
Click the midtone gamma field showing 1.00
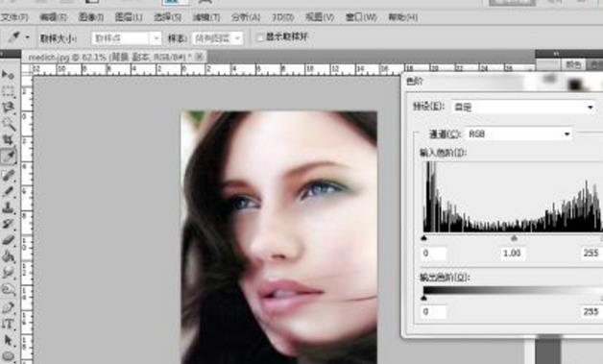(x=512, y=254)
